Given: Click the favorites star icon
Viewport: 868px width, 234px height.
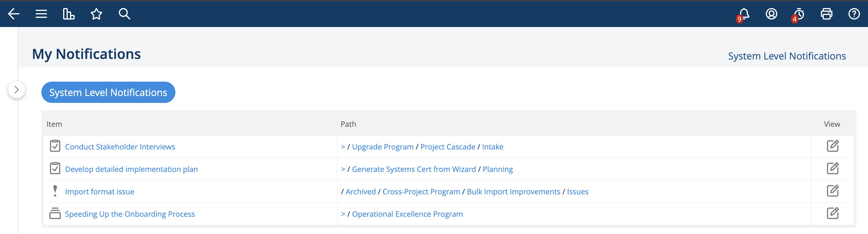Looking at the screenshot, I should [96, 14].
